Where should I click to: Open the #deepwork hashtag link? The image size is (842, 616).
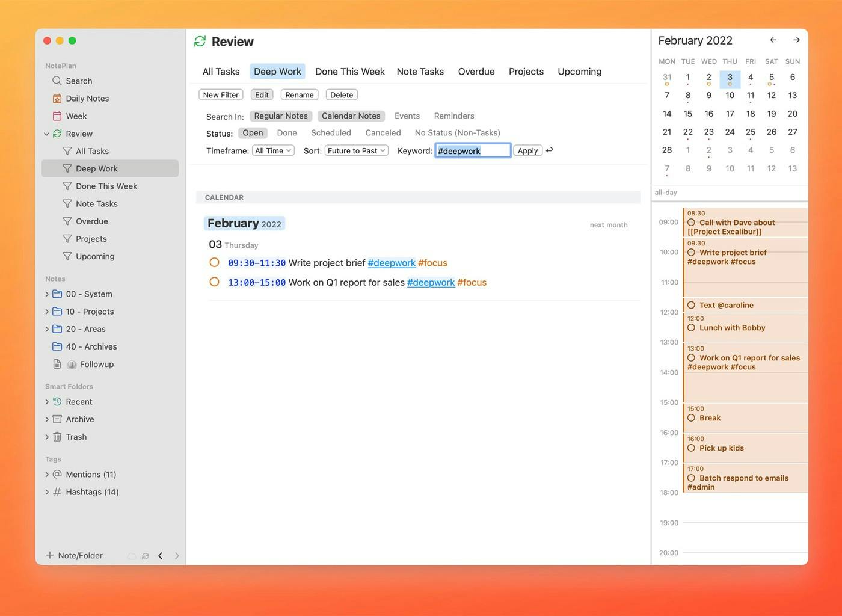click(x=392, y=263)
